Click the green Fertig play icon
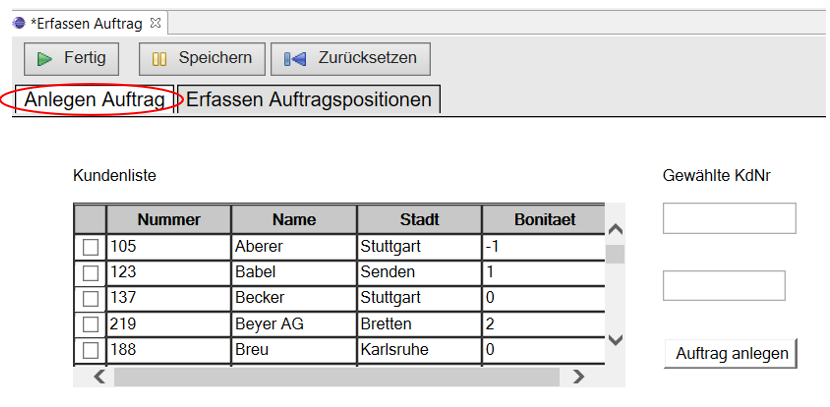830x407 pixels. click(x=44, y=59)
